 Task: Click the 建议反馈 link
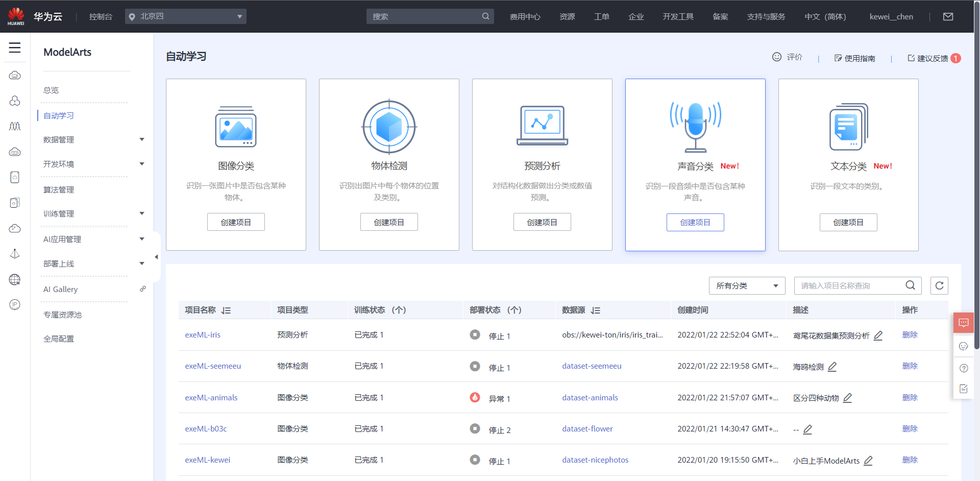(x=928, y=58)
